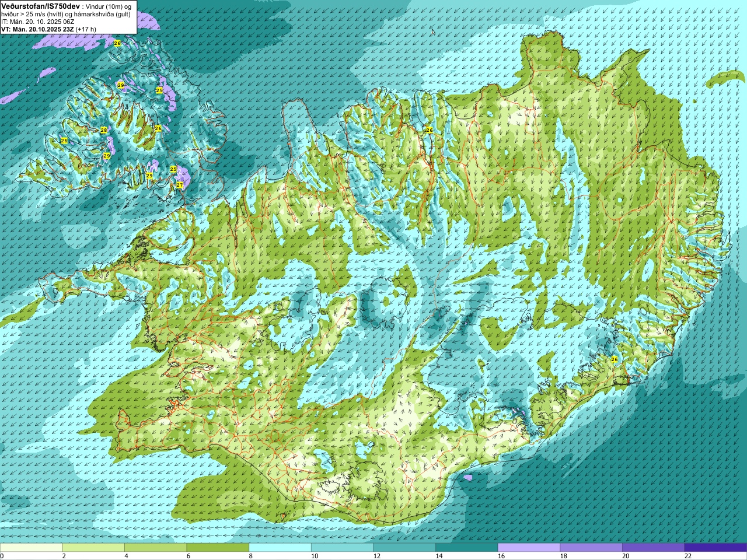
Task: Pick the medium green 4–6 m/s legend swatch
Action: tap(155, 548)
